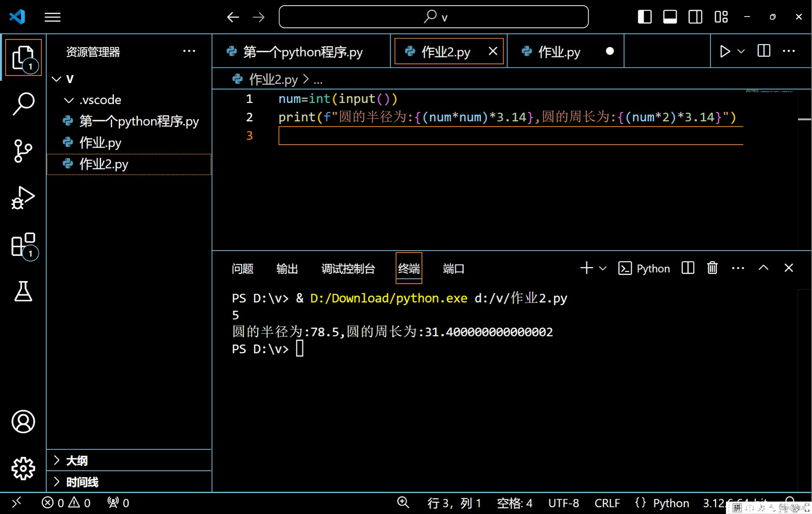
Task: Open the Search view in activity bar
Action: point(23,104)
